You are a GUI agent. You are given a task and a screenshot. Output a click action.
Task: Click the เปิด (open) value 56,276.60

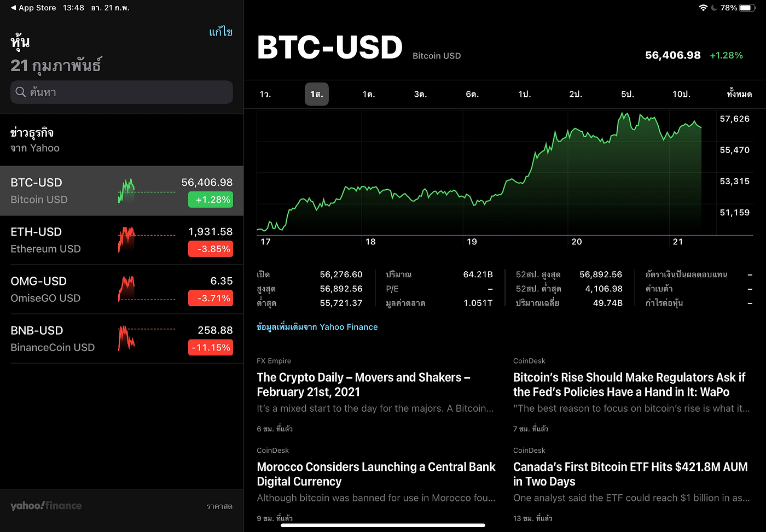(341, 274)
